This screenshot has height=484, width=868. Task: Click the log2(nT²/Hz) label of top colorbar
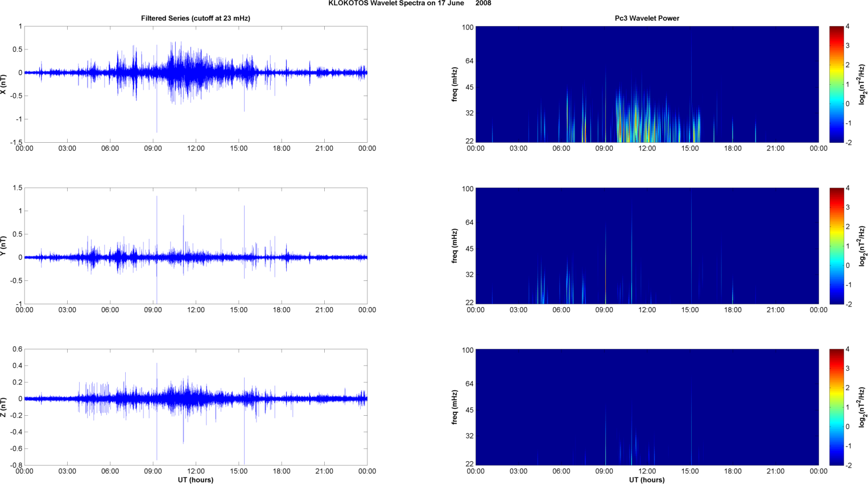(862, 84)
